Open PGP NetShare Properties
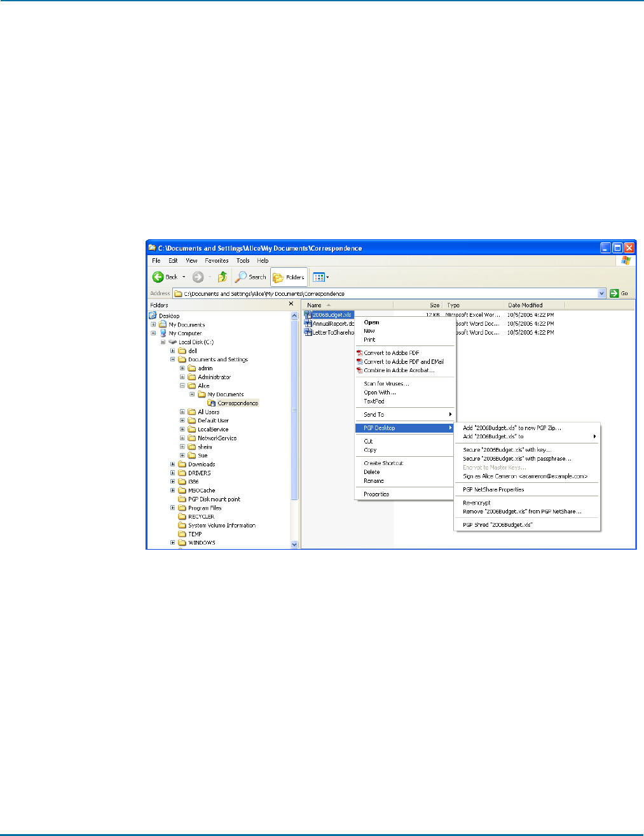 click(528, 489)
